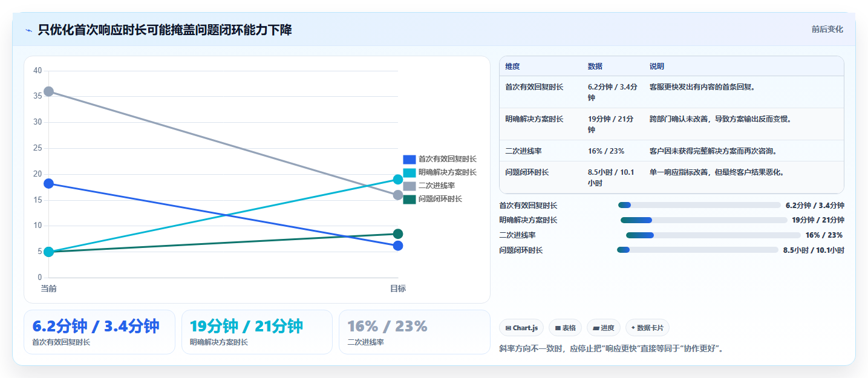Select the 表格 chip
Screen dimensions: 868x378
pyautogui.click(x=565, y=328)
